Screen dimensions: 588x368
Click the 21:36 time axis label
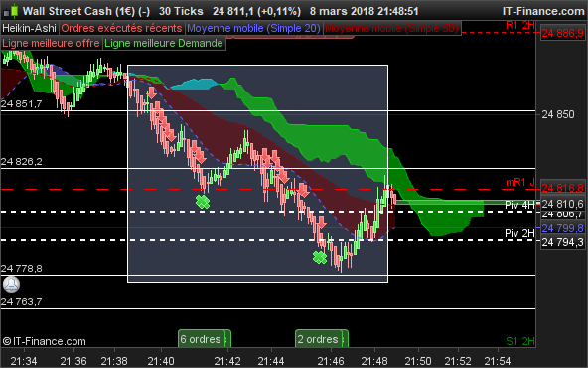click(x=73, y=361)
